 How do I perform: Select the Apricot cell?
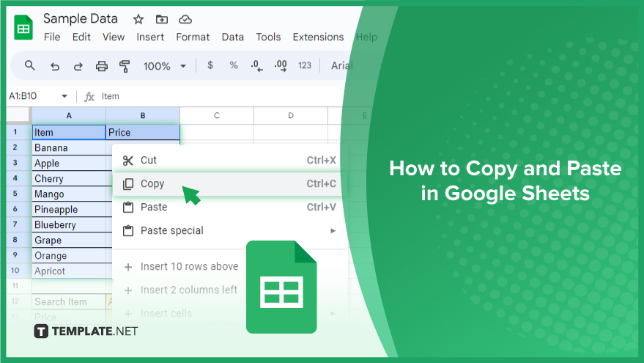coord(69,271)
